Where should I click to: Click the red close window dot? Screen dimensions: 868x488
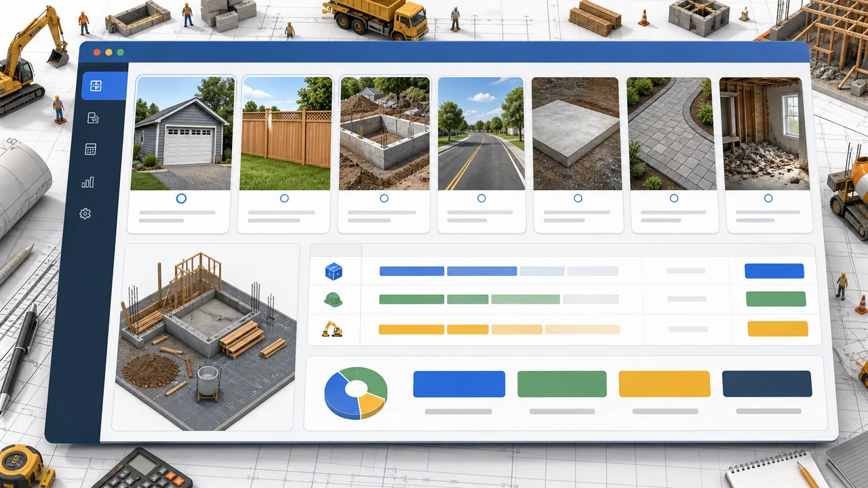click(96, 52)
